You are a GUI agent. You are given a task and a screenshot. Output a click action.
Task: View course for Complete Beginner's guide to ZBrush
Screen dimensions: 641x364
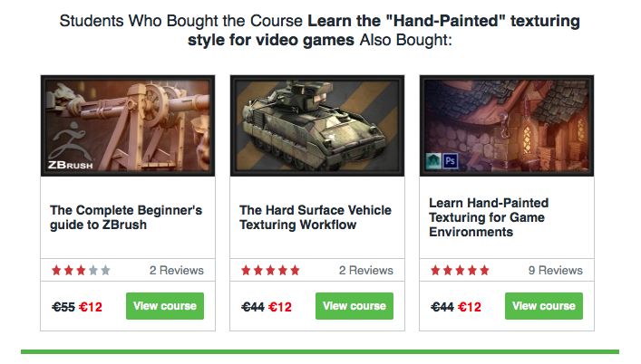pos(165,306)
